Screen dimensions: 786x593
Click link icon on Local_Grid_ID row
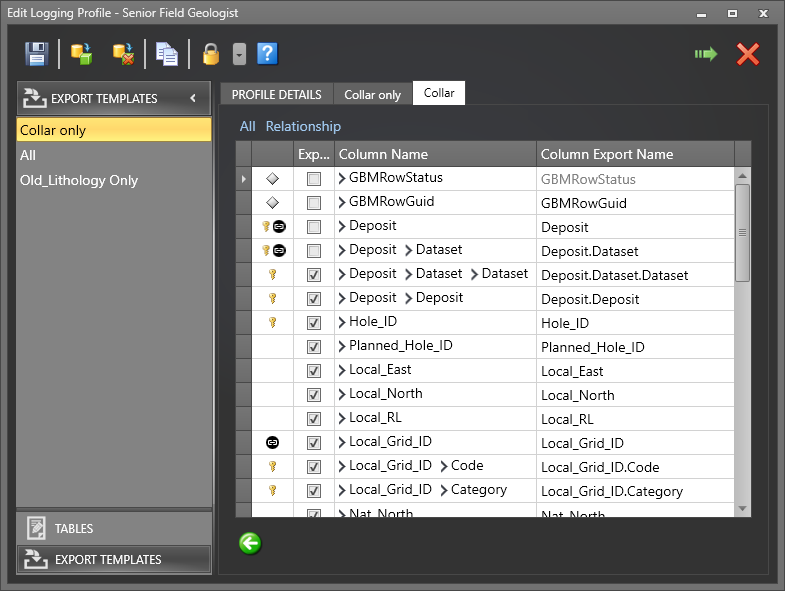272,443
